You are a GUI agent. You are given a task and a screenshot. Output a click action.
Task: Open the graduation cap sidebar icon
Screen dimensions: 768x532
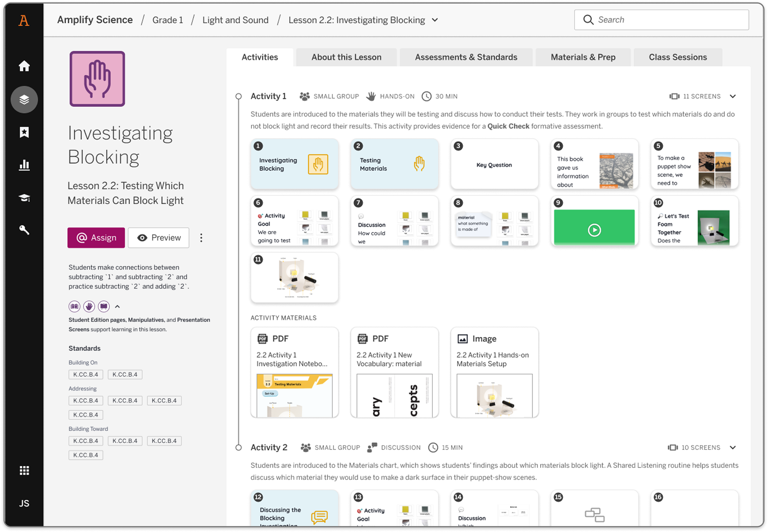[x=24, y=198]
